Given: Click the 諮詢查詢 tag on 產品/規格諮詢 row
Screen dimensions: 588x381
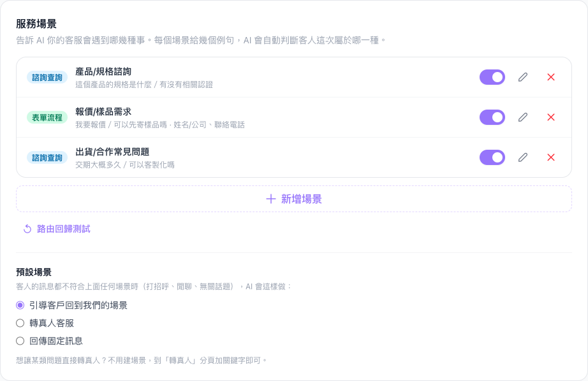Looking at the screenshot, I should (47, 78).
